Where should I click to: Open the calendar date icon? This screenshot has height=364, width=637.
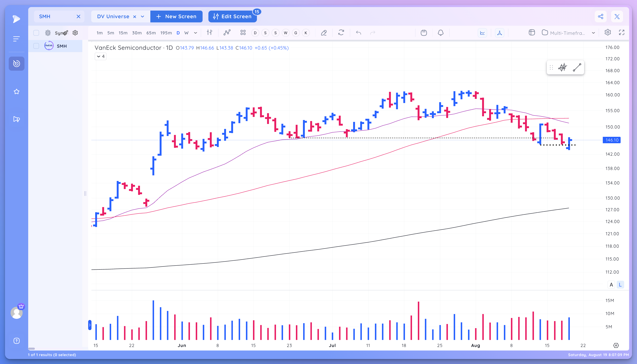click(424, 33)
